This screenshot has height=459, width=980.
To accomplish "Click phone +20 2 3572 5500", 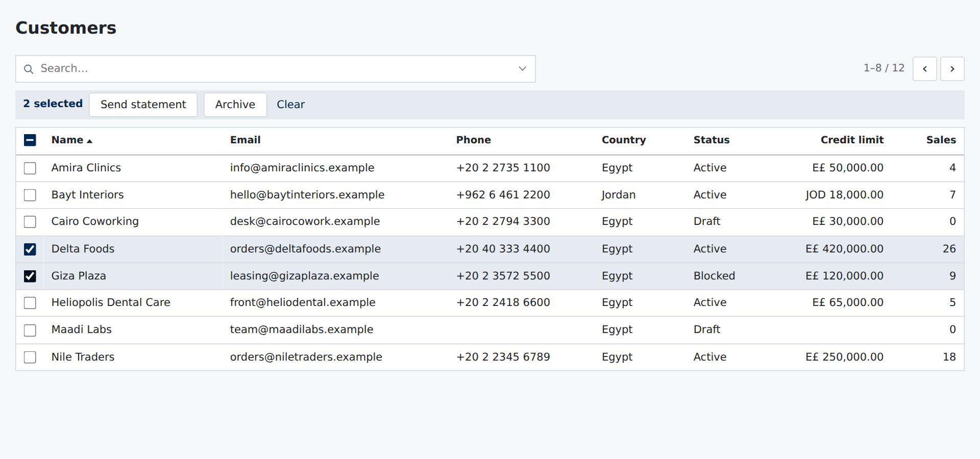I will 503,276.
